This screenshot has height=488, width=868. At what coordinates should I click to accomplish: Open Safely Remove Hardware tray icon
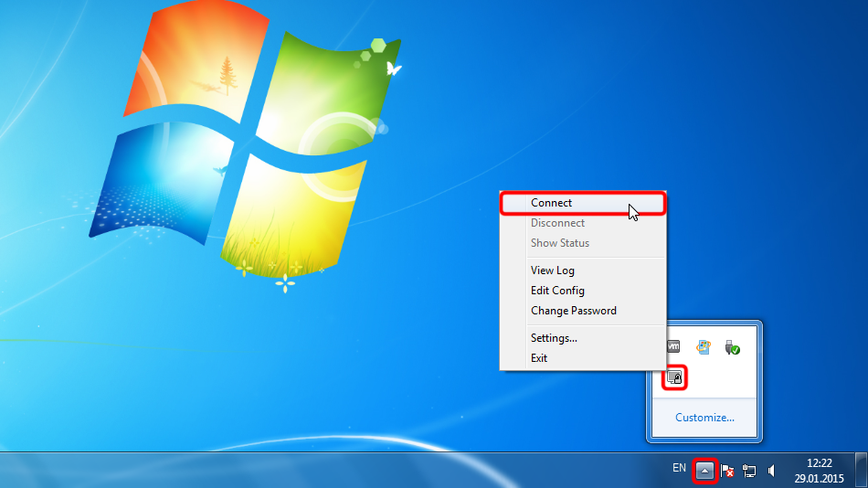point(731,347)
